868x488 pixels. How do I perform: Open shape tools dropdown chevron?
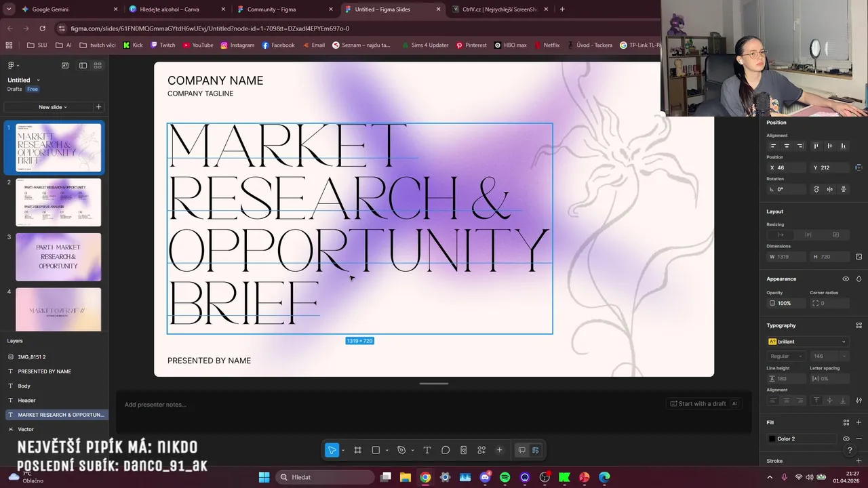(387, 450)
